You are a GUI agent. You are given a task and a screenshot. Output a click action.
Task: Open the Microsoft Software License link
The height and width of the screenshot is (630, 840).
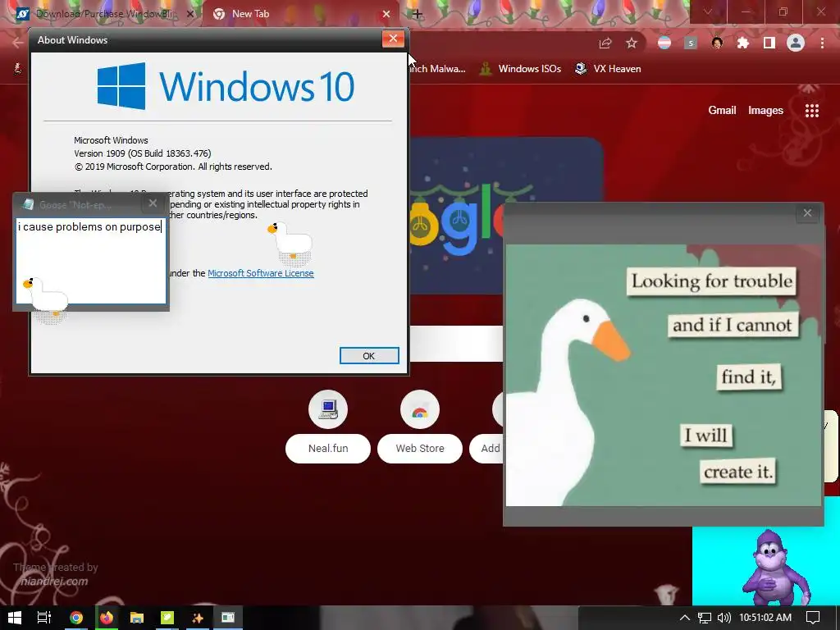pos(260,273)
